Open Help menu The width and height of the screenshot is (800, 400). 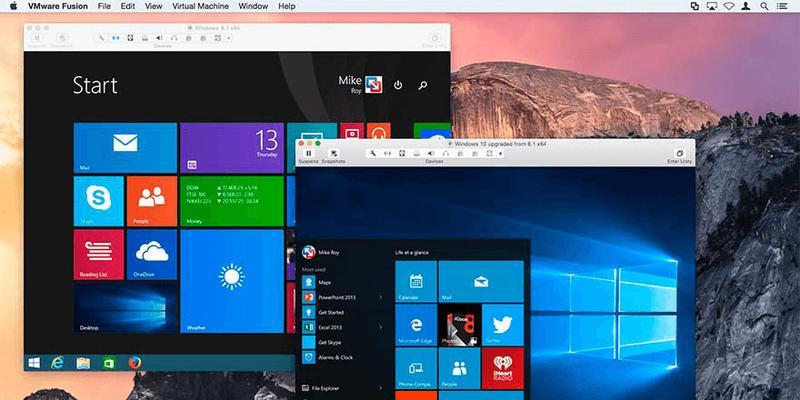pos(287,6)
